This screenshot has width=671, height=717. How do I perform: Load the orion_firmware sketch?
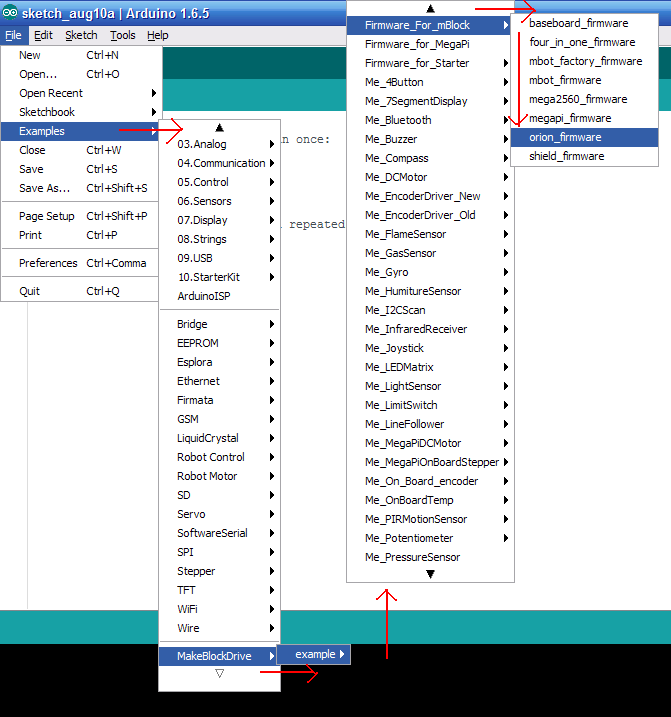[585, 138]
